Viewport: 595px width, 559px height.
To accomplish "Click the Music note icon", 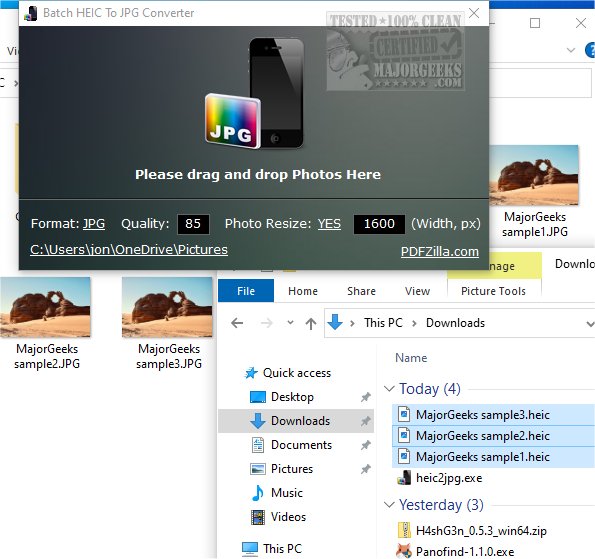I will [258, 493].
